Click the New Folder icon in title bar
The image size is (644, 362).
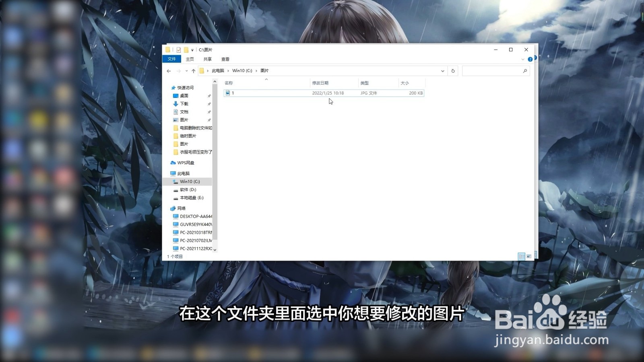[186, 50]
